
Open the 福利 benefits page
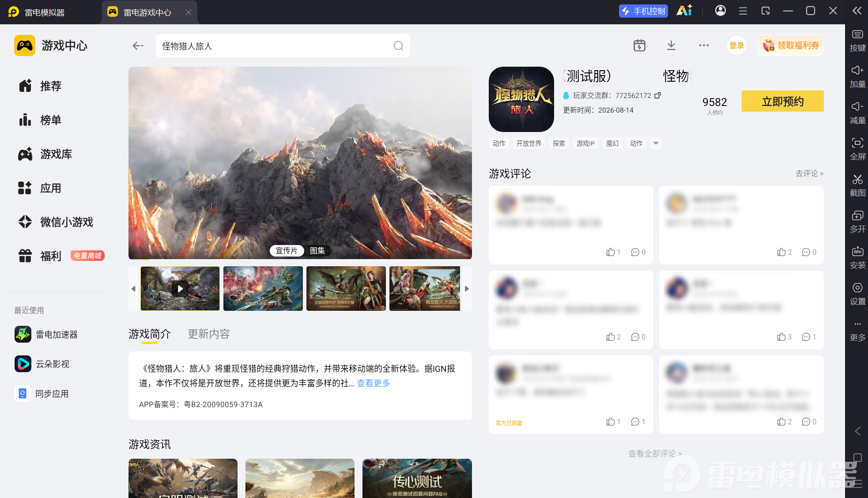40,256
